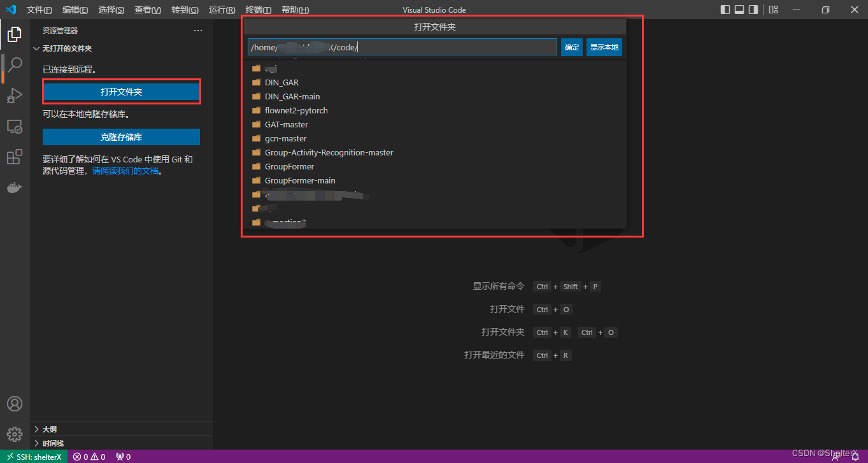Screen dimensions: 868x463
Task: Open the Run and Debug view
Action: (x=15, y=96)
